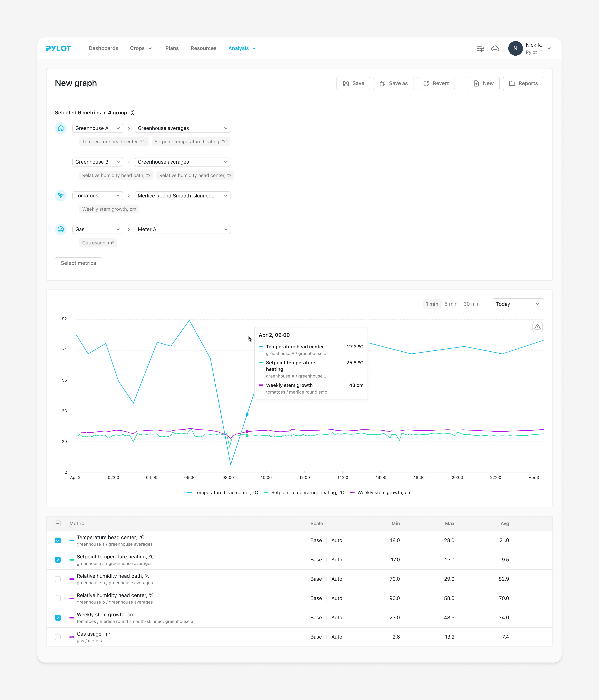Image resolution: width=599 pixels, height=700 pixels.
Task: Click the filter settings icon in header
Action: coord(480,49)
